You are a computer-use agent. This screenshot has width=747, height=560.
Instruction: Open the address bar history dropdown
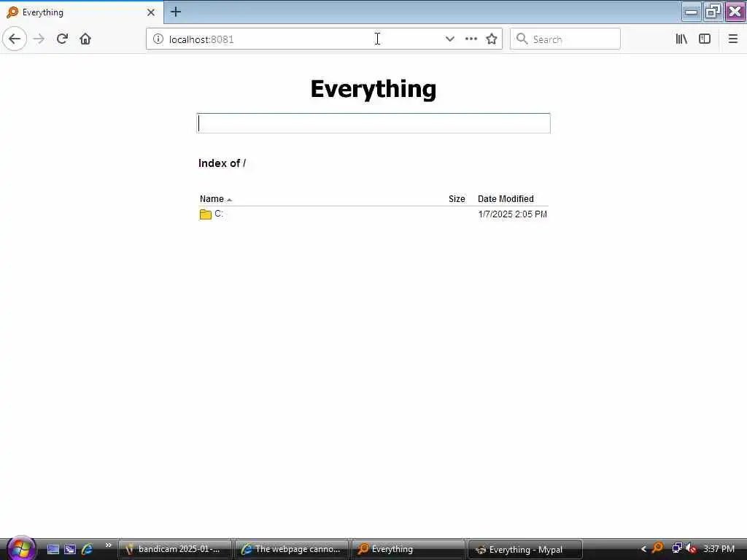449,39
